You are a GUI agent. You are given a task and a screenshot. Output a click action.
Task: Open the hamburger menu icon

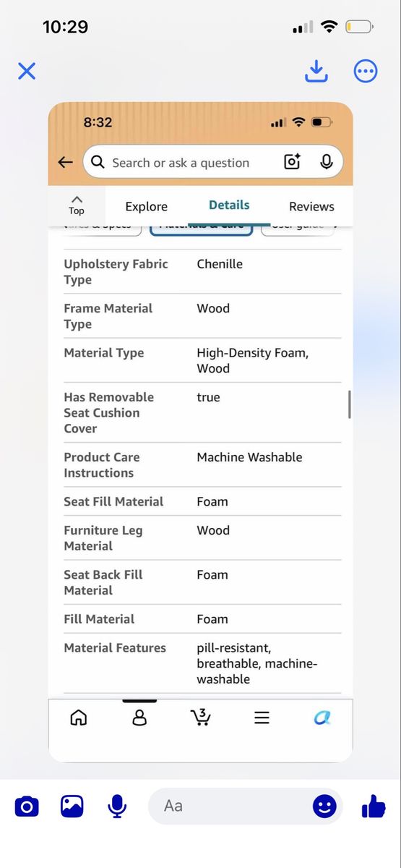pos(262,718)
